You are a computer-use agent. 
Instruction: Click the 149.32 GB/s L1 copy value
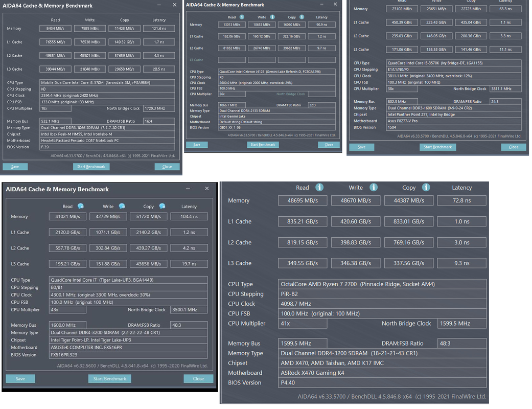125,42
